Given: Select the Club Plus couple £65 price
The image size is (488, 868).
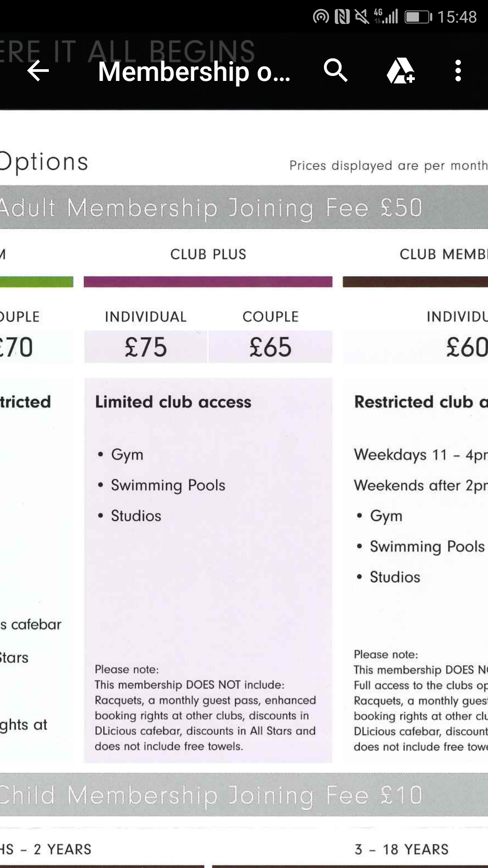Looking at the screenshot, I should click(270, 347).
